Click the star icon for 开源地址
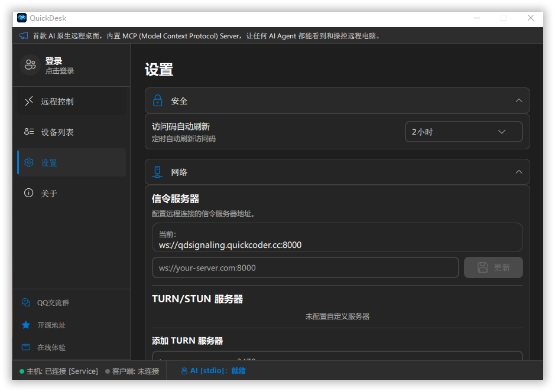This screenshot has width=555, height=392. 25,325
